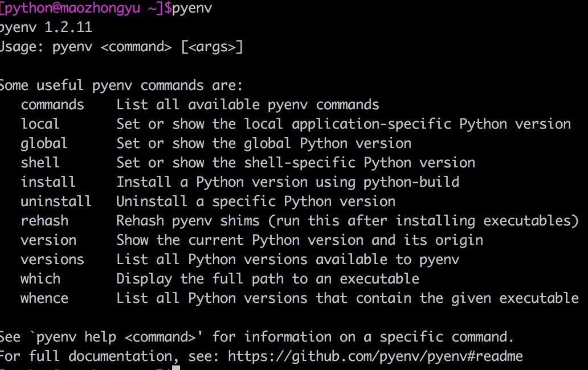Click the 'python@maozhongyu' prompt text
Image resolution: width=588 pixels, height=370 pixels.
click(72, 8)
